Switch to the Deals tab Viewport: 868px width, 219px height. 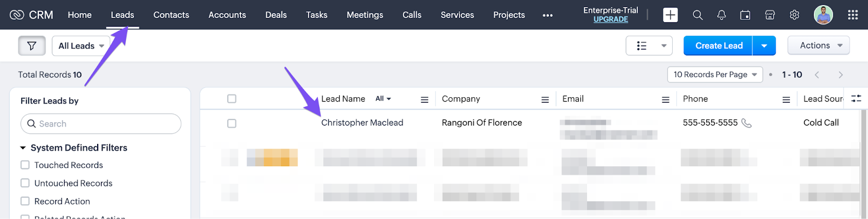click(x=276, y=15)
